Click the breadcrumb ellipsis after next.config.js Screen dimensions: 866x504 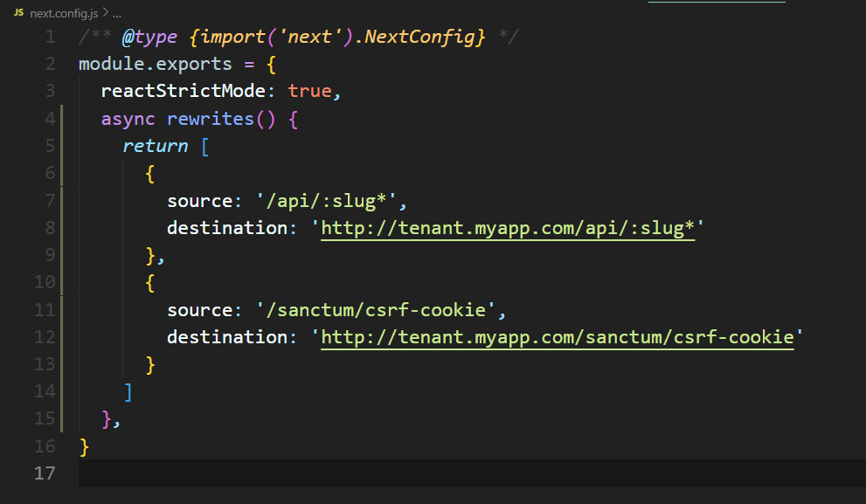(x=117, y=14)
